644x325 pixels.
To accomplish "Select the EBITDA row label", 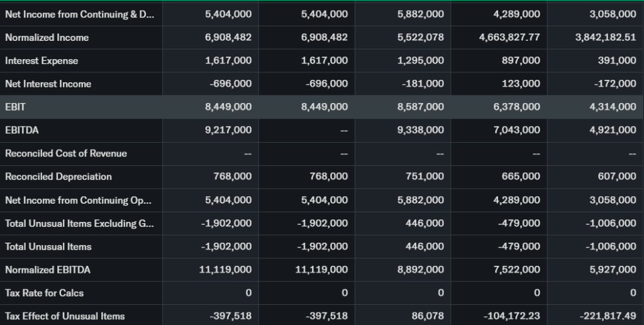I will point(21,130).
